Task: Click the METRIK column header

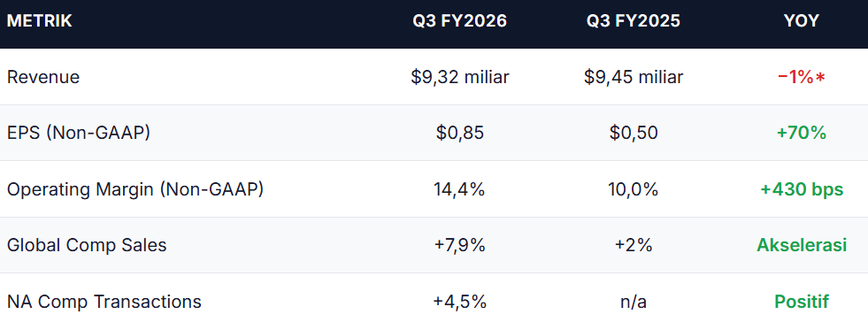Action: [x=40, y=21]
